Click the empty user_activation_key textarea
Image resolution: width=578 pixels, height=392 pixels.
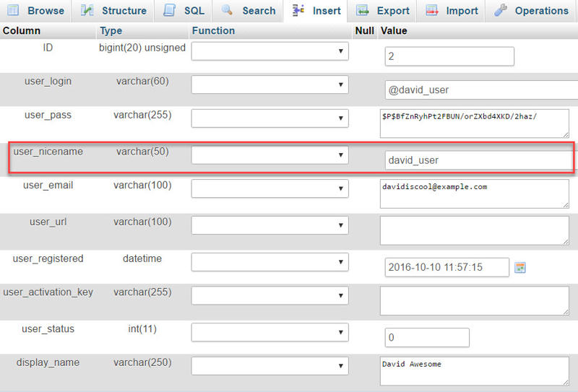point(475,301)
